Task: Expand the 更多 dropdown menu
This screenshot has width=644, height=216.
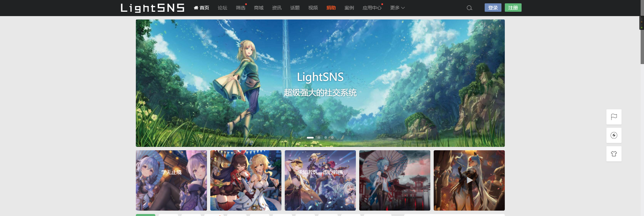Action: click(397, 8)
